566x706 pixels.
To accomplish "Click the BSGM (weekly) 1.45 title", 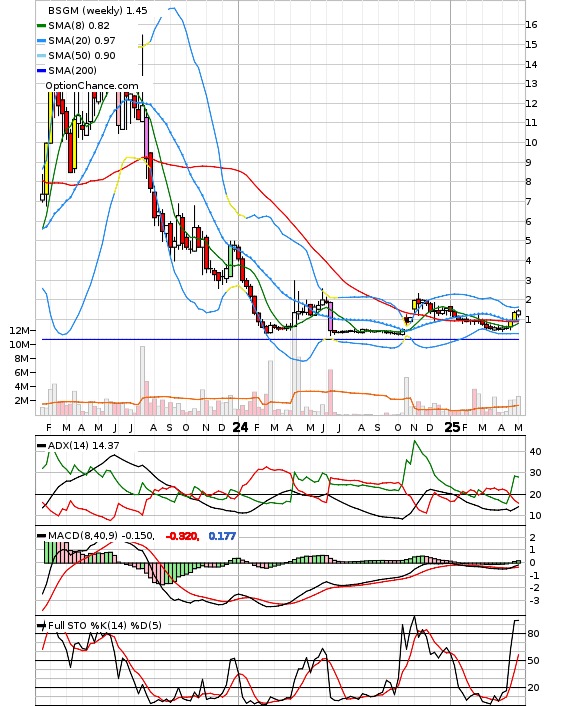I will [x=98, y=10].
